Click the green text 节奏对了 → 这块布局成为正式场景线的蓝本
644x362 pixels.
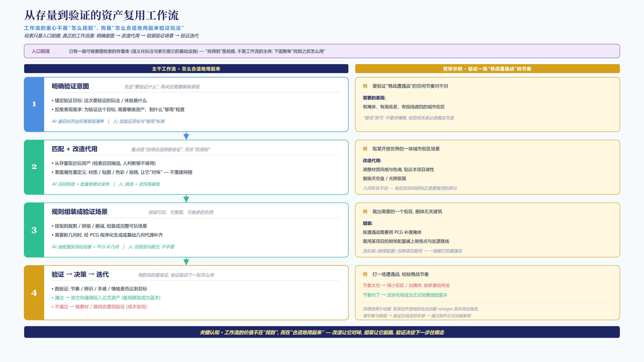[x=405, y=295]
